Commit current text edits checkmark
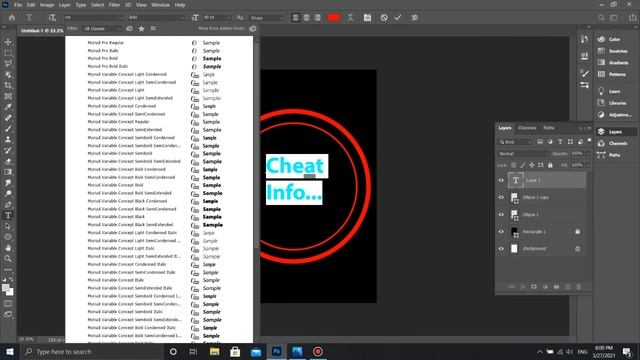 click(x=398, y=18)
